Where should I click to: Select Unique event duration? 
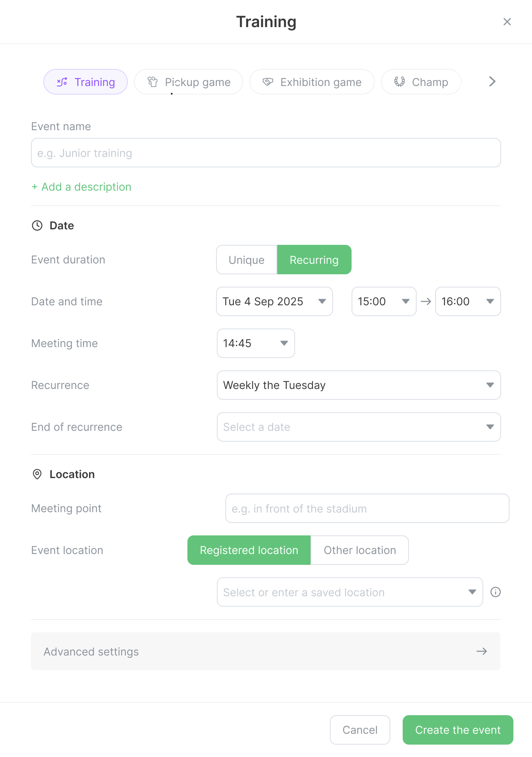point(246,260)
